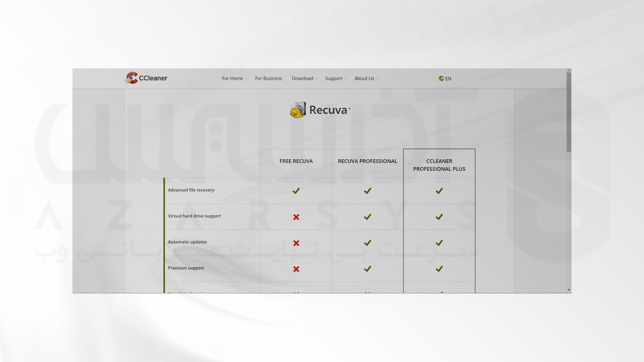644x362 pixels.
Task: Click the scrollbar down arrow
Action: coord(569,290)
